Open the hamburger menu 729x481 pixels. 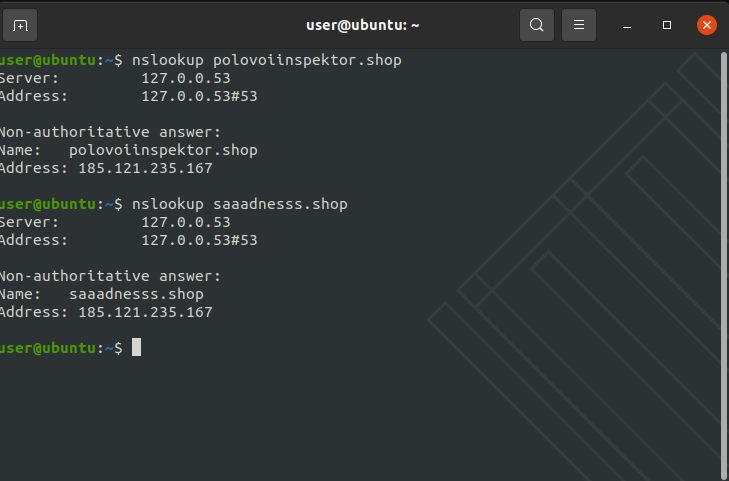578,25
